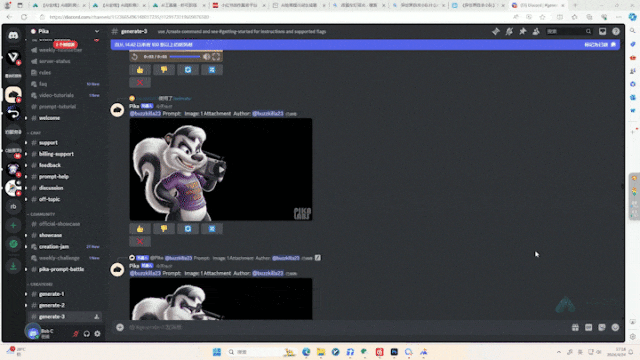
Task: Play the skunk boombox video
Action: click(x=221, y=169)
